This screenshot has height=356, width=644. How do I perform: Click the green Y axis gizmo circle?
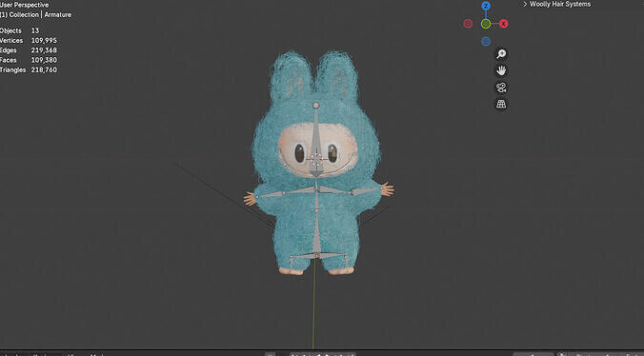[486, 24]
